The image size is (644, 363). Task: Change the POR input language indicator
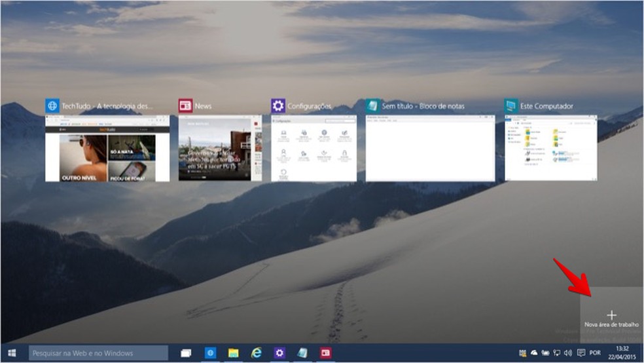pos(595,353)
